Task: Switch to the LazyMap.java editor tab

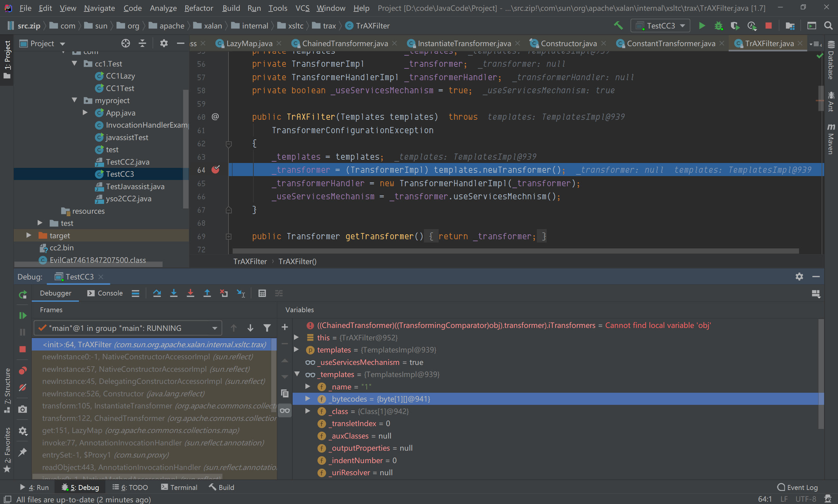Action: pyautogui.click(x=249, y=44)
